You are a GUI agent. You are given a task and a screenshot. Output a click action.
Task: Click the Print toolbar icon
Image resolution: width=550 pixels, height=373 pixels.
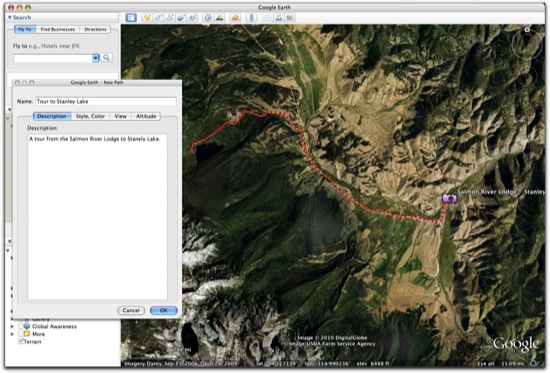(279, 18)
